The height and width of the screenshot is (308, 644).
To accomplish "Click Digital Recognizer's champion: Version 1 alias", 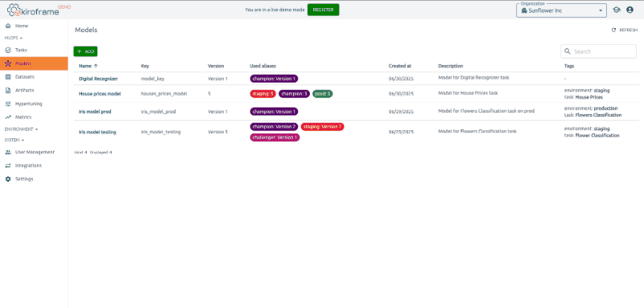I will coord(274,78).
